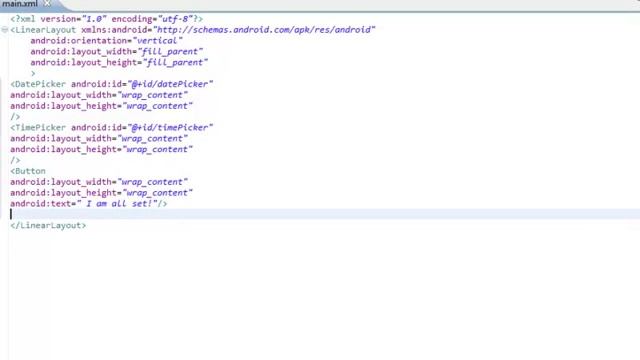This screenshot has width=640, height=360.
Task: Click the Button layout_width wrap_content line
Action: (x=99, y=182)
